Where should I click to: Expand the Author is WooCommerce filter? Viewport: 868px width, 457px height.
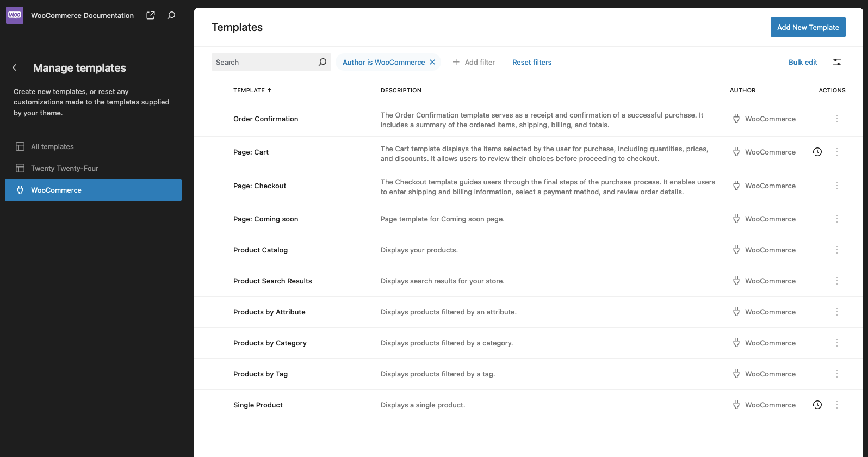(x=383, y=62)
